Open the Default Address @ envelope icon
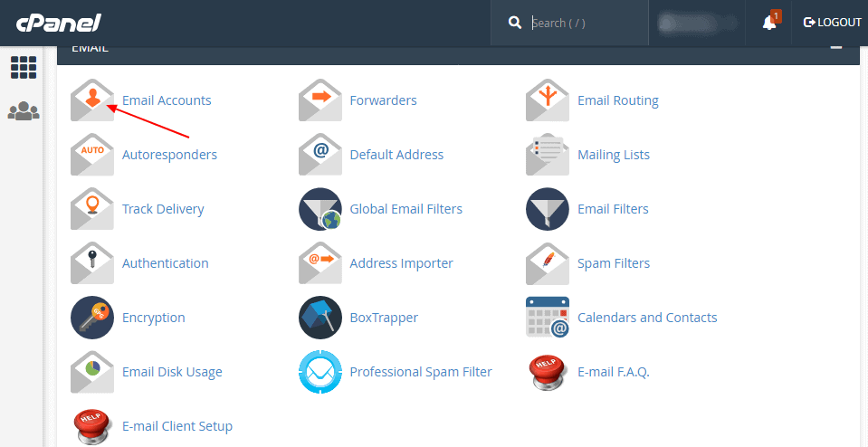 click(x=320, y=155)
